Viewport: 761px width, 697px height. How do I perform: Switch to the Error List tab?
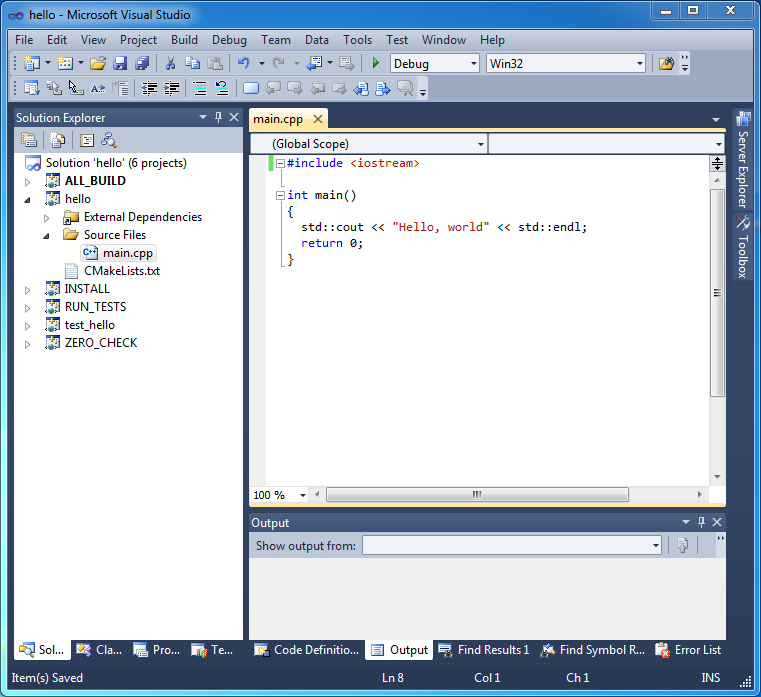[687, 650]
